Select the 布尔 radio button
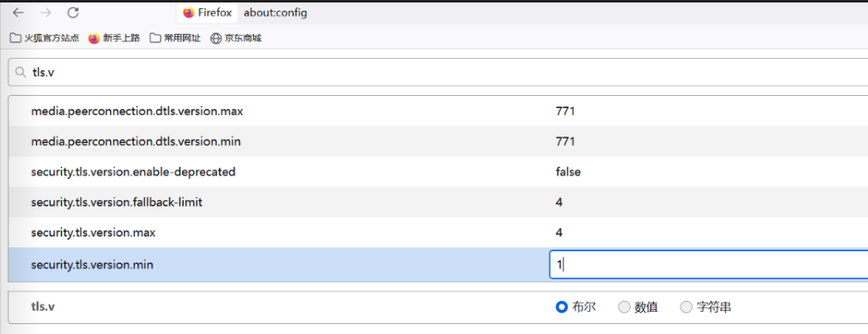 point(562,307)
